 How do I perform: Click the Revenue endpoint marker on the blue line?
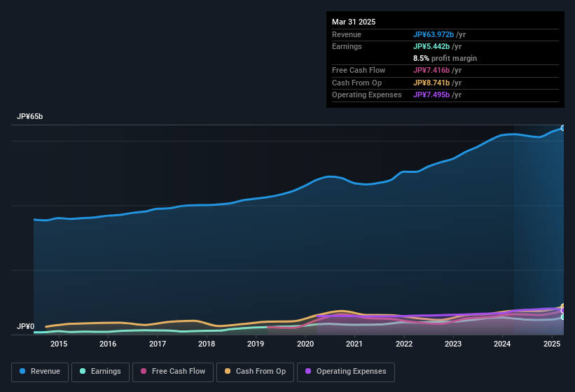pyautogui.click(x=563, y=128)
